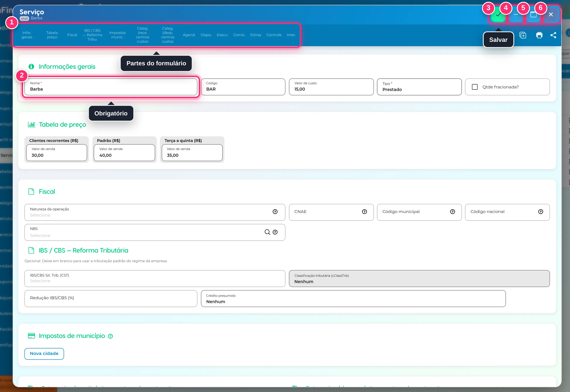
Task: Click the Nome field containing Barba
Action: point(111,87)
